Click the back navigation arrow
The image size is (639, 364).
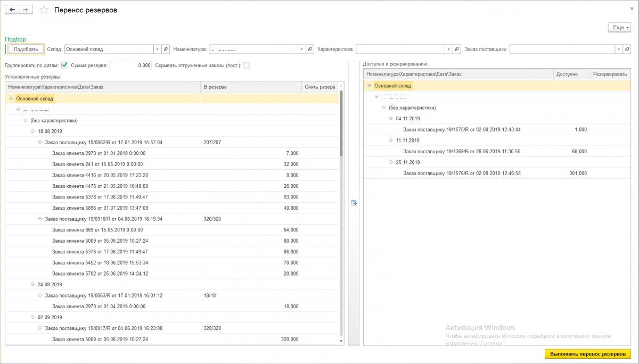click(12, 10)
